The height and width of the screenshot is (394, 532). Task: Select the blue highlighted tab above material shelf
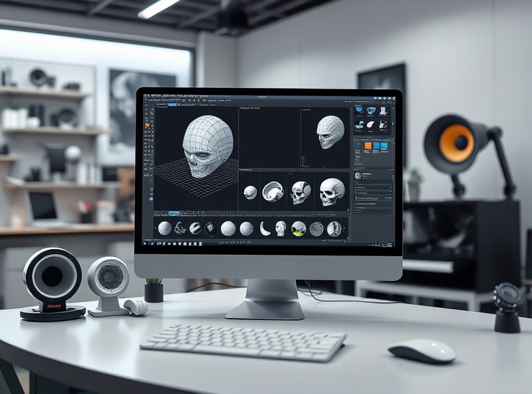point(176,213)
